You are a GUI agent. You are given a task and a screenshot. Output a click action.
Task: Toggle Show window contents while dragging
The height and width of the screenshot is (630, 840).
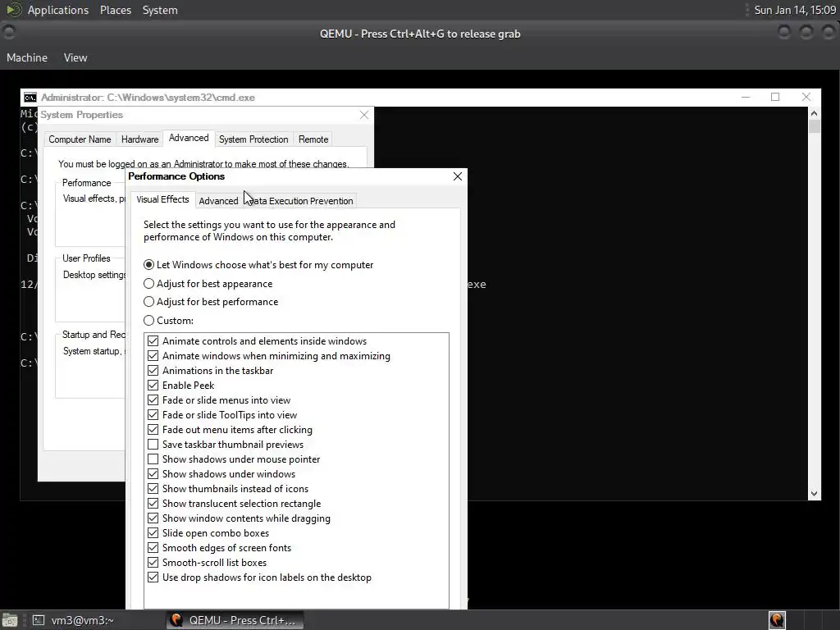click(153, 518)
